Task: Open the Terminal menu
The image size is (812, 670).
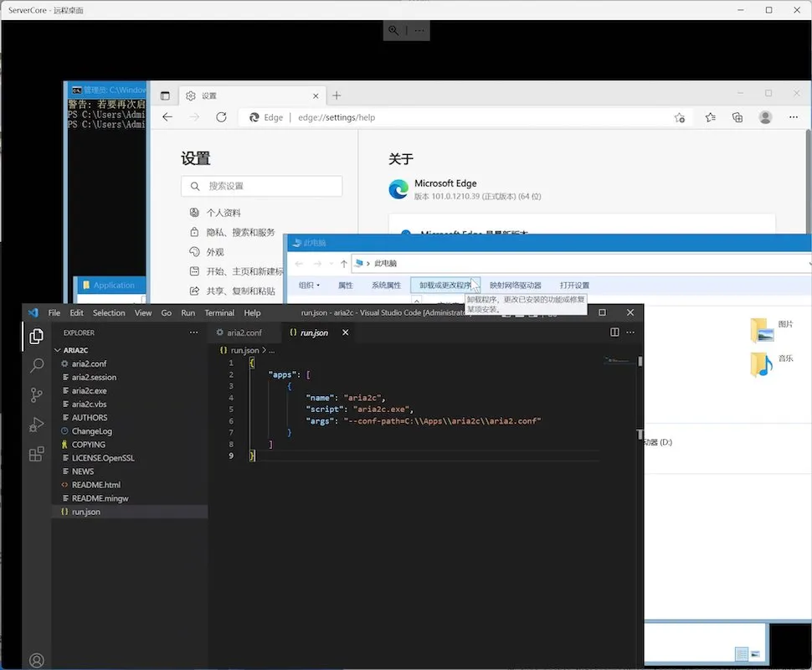Action: coord(219,312)
